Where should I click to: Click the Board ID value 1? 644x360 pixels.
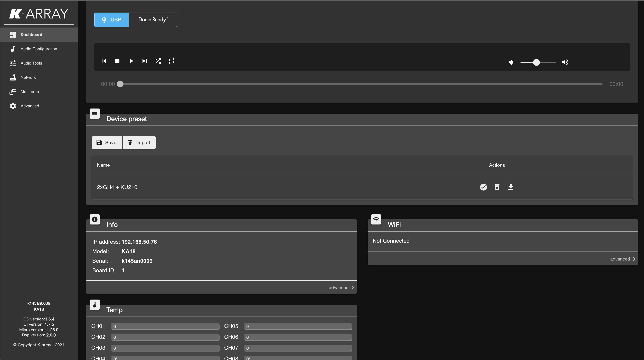(x=123, y=271)
